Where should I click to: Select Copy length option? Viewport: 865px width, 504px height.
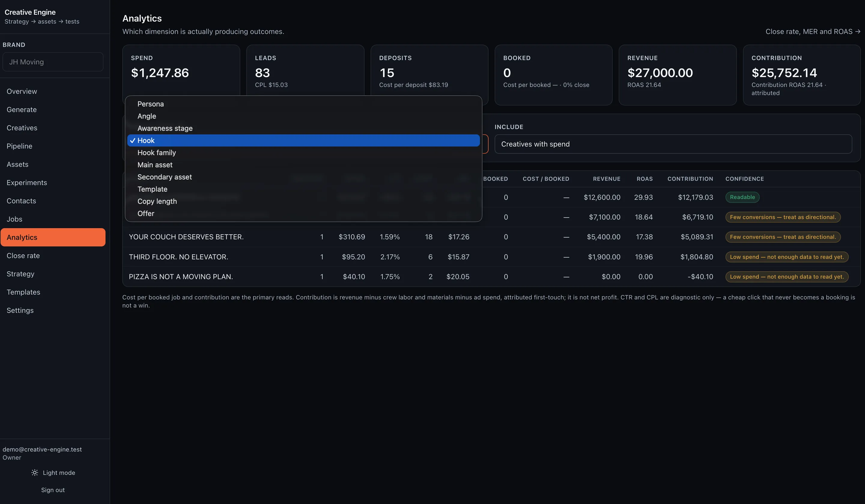point(303,201)
